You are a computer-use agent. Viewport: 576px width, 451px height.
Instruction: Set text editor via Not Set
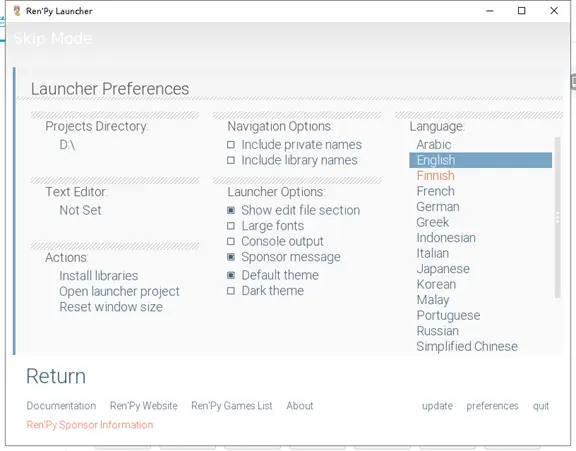(x=80, y=210)
